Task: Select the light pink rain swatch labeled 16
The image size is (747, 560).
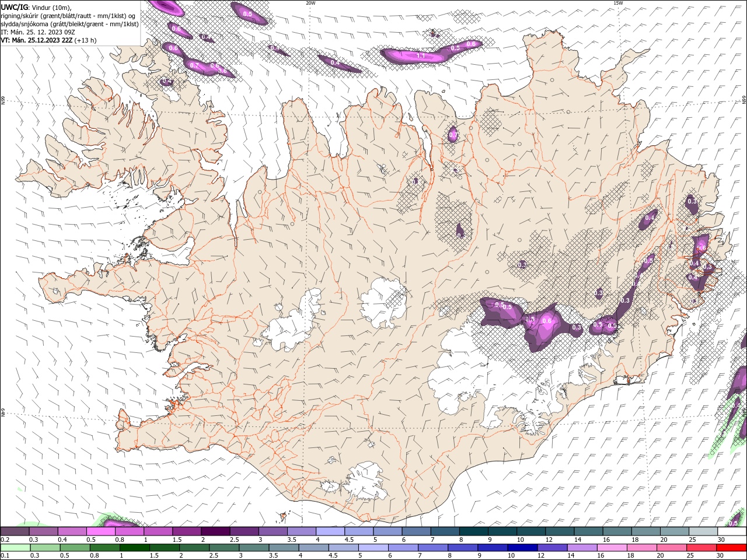Action: click(611, 548)
